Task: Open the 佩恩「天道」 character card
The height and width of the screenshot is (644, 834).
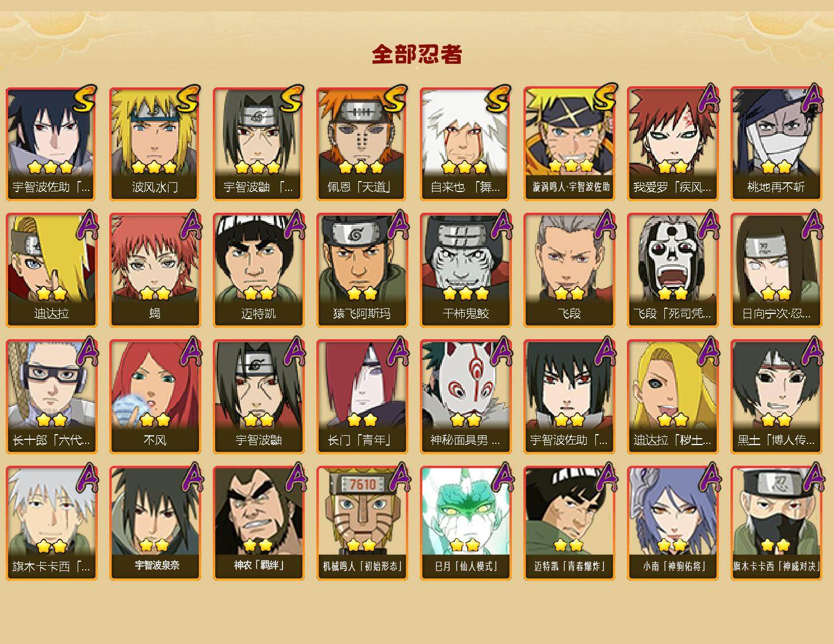Action: (362, 144)
